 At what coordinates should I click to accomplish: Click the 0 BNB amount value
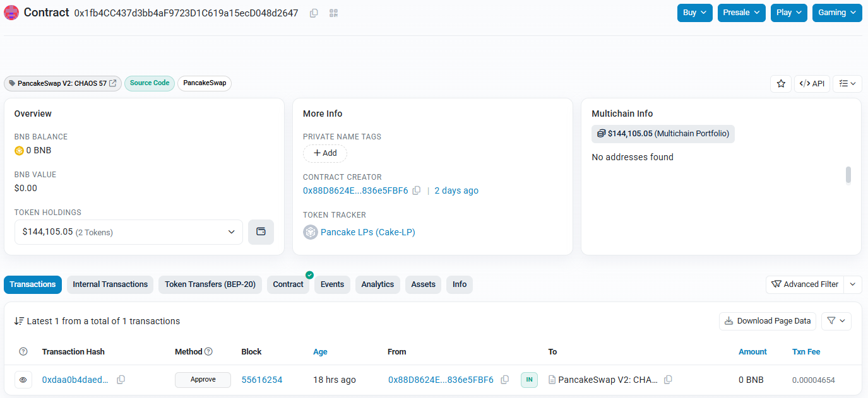click(x=751, y=380)
